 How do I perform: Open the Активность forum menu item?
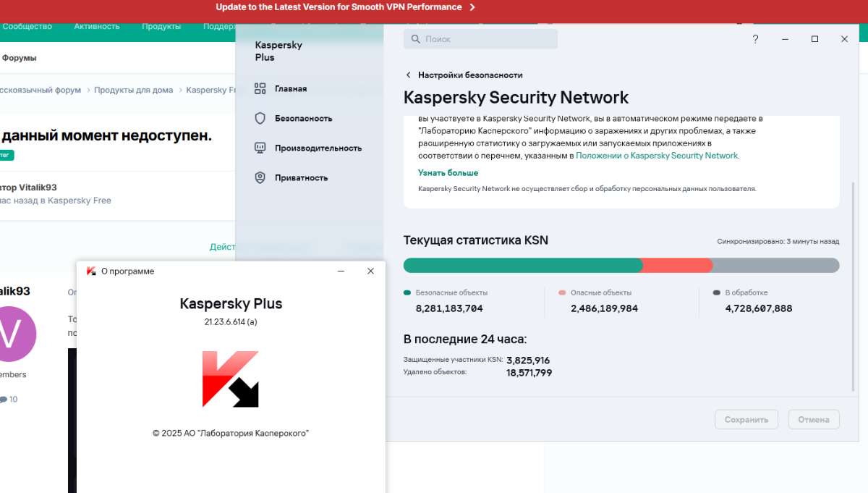tap(96, 26)
